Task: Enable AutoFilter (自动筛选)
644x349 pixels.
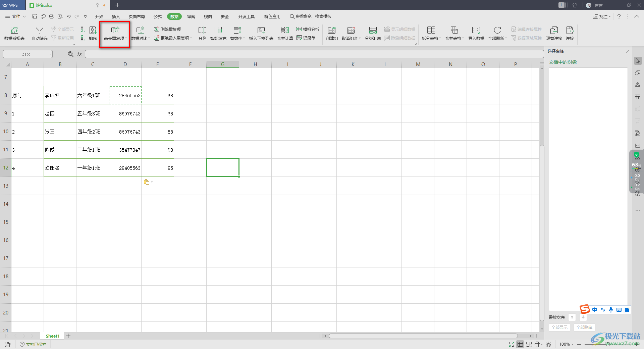Action: (40, 34)
